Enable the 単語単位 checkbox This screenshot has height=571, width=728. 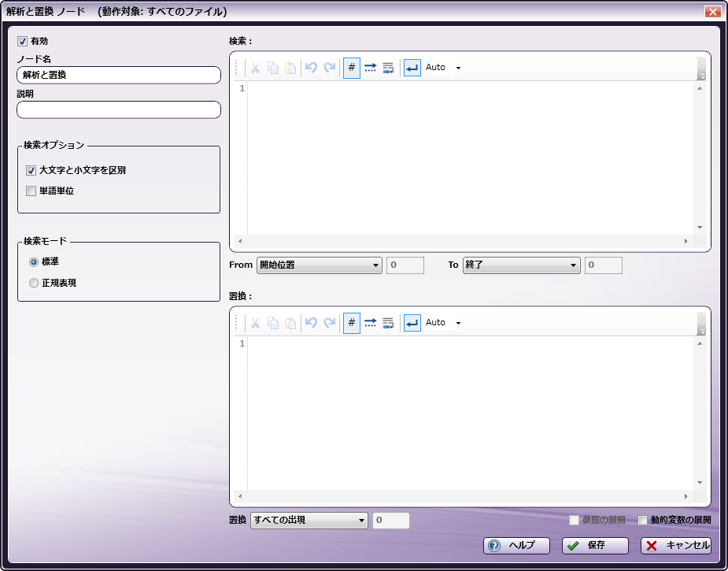(31, 191)
